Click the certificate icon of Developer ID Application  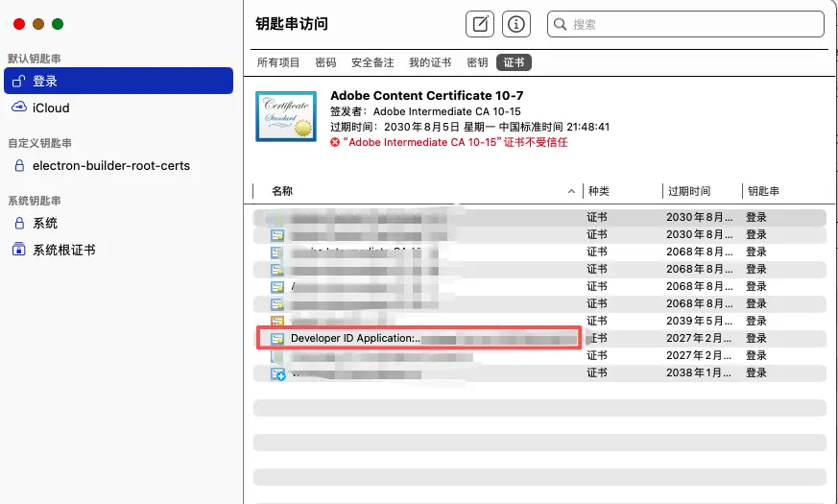click(276, 338)
